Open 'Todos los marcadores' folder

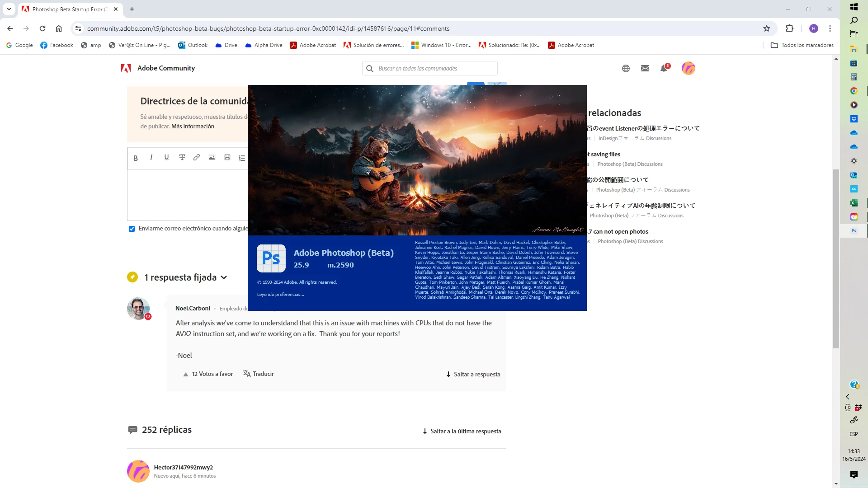coord(802,45)
